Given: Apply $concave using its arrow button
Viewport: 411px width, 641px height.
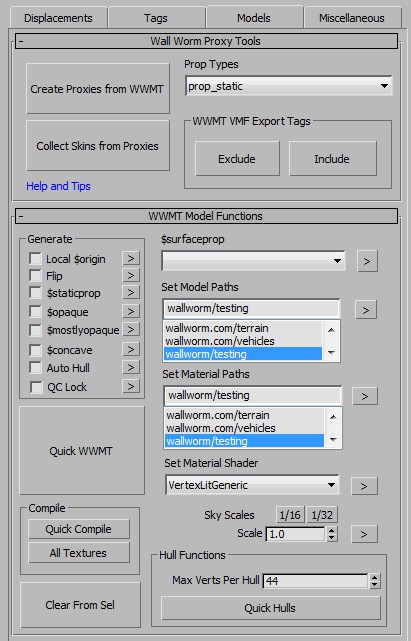Looking at the screenshot, I should tap(130, 350).
